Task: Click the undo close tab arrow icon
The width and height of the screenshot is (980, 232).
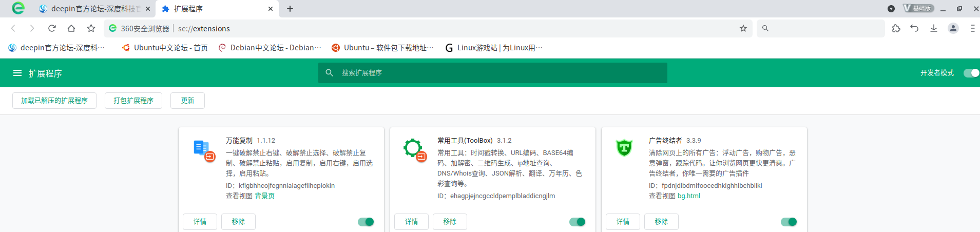Action: pos(914,28)
